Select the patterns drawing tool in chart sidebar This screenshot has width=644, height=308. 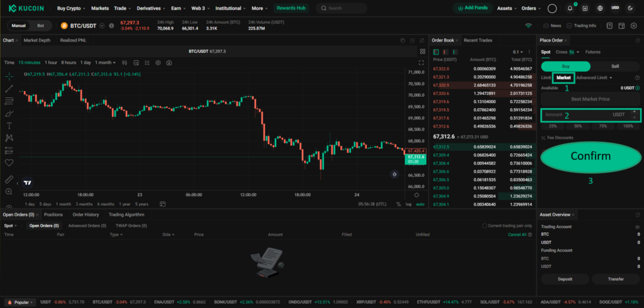point(9,138)
